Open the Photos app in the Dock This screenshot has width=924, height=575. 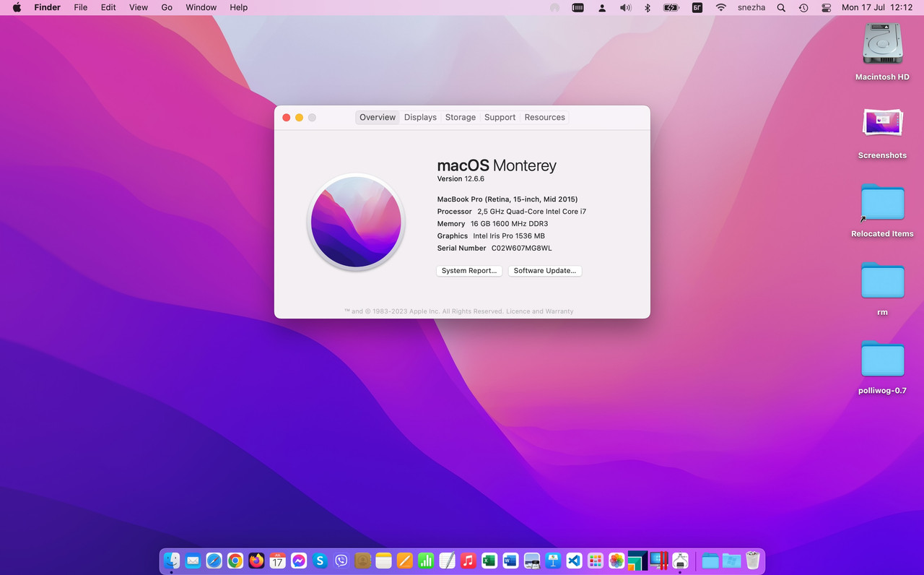pos(616,561)
